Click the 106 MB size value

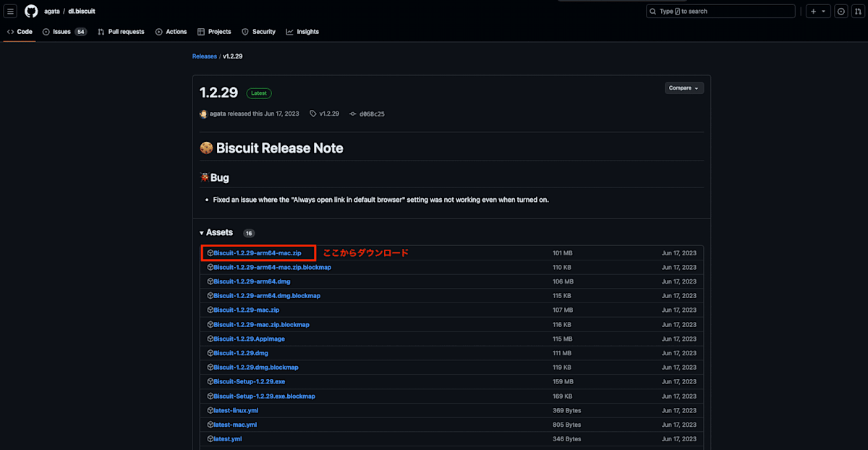point(563,281)
